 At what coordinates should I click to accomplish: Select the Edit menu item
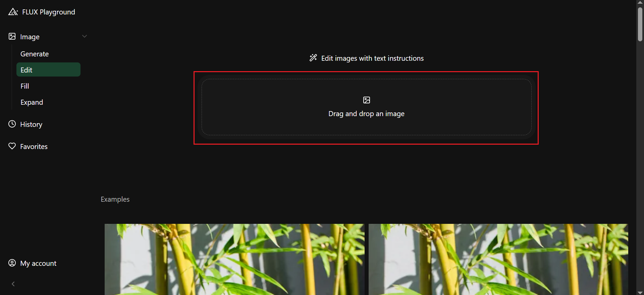coord(48,69)
